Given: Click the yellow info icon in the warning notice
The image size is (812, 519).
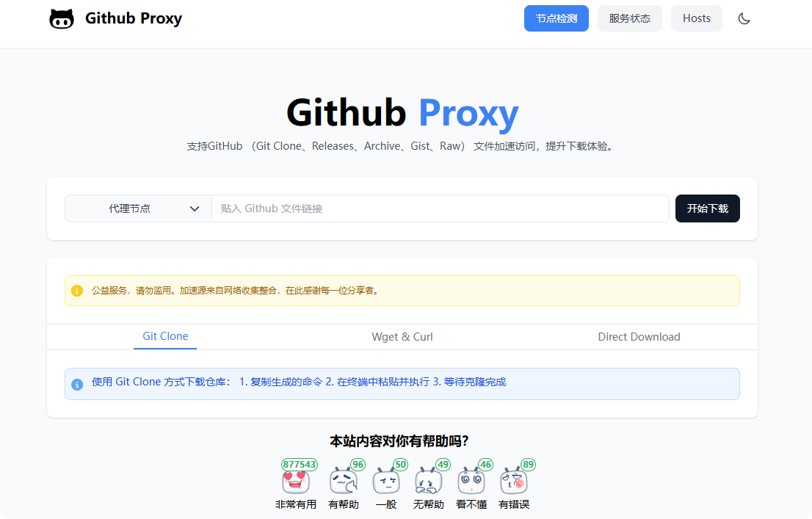Looking at the screenshot, I should [77, 291].
